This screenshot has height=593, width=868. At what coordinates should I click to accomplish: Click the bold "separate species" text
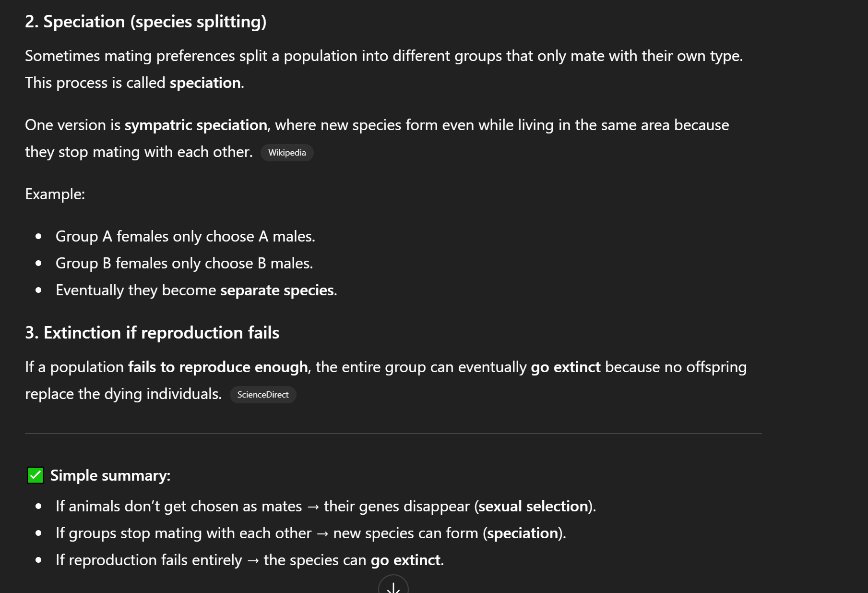pyautogui.click(x=277, y=290)
